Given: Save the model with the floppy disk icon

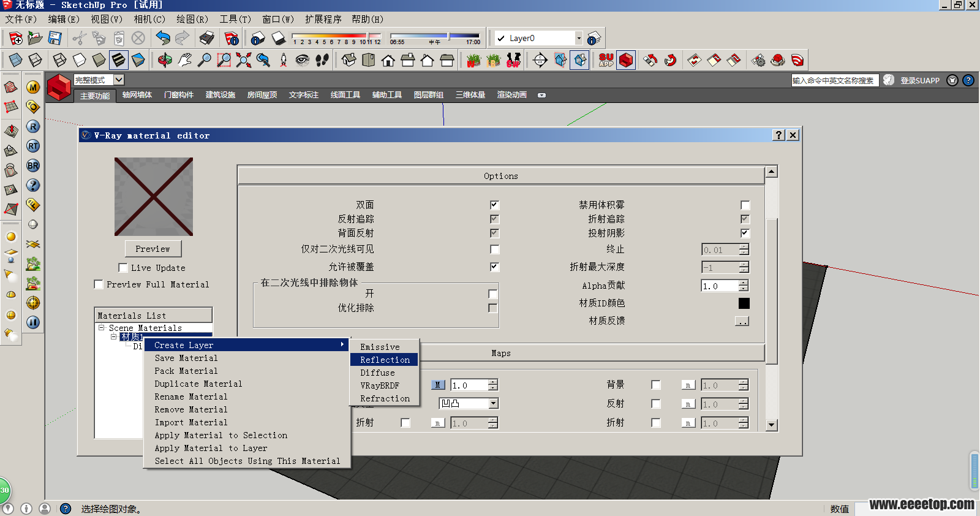Looking at the screenshot, I should click(55, 38).
